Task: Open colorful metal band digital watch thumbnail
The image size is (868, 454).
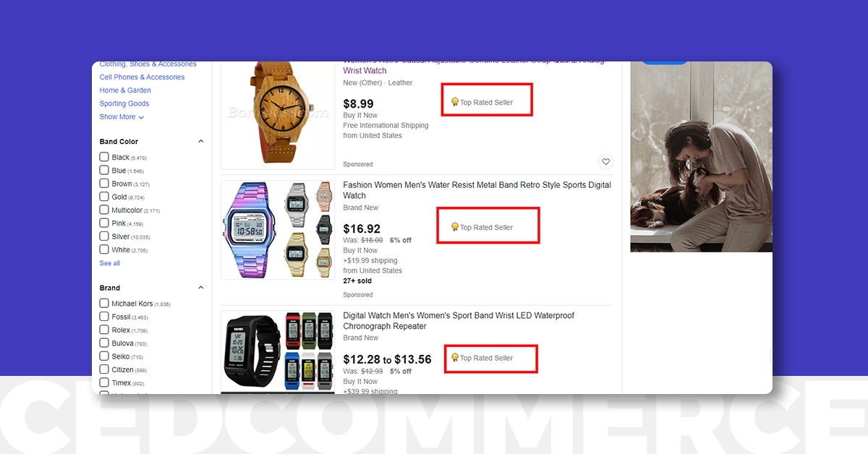Action: (278, 230)
